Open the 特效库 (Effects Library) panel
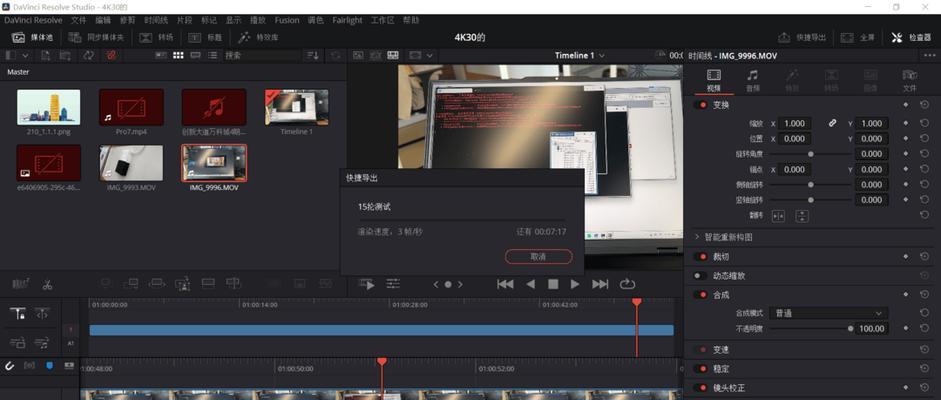941x400 pixels. [258, 37]
